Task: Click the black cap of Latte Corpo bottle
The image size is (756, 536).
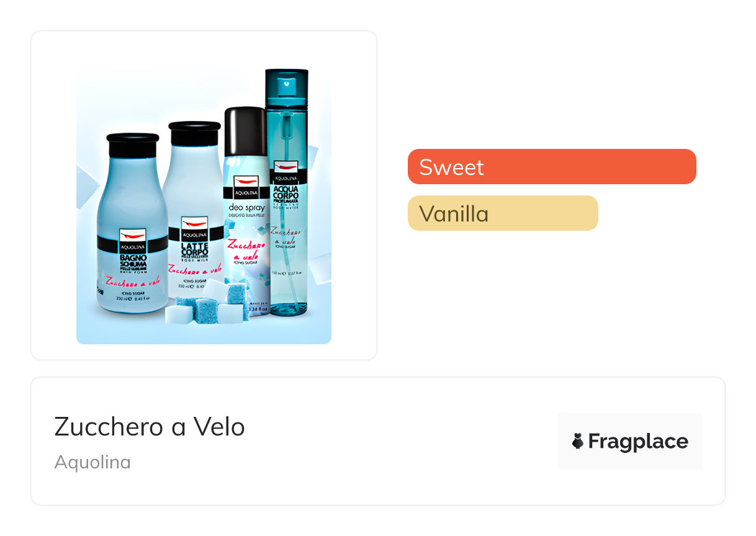Action: (x=194, y=132)
